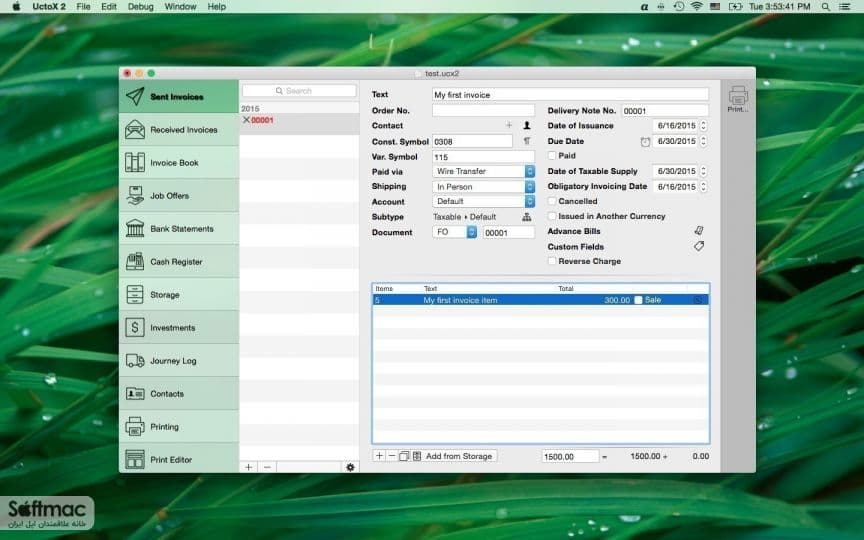Tick the Paid checkbox

[x=552, y=155]
